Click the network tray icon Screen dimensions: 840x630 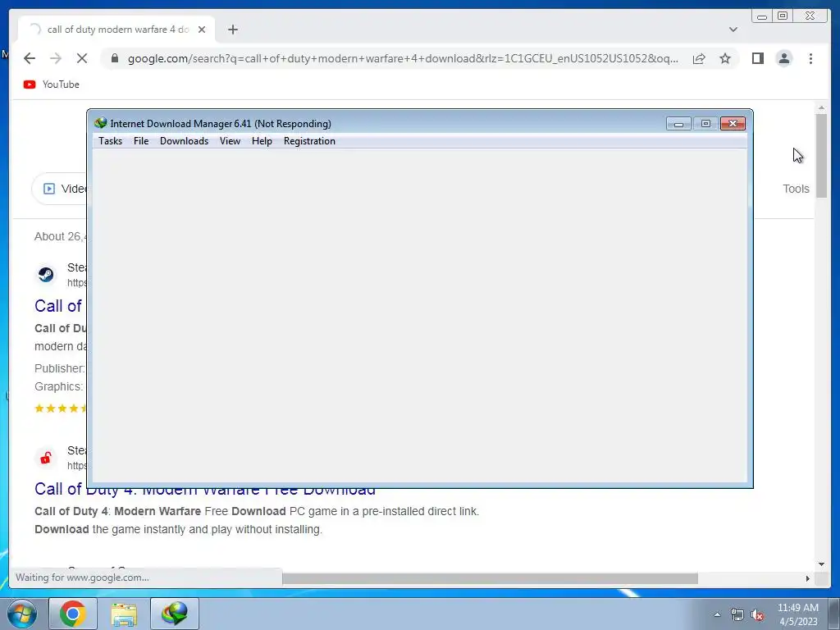[x=737, y=614]
